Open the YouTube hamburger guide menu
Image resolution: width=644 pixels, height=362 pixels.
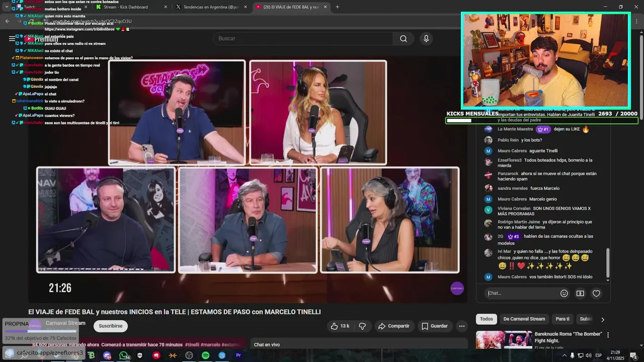12,39
